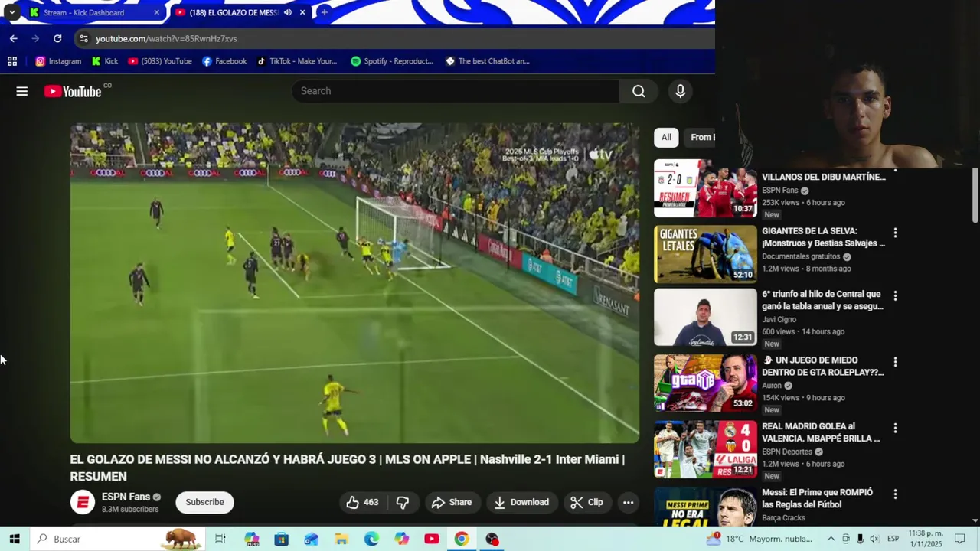Open Windows Start menu
Screen dimensions: 980x551
15,539
